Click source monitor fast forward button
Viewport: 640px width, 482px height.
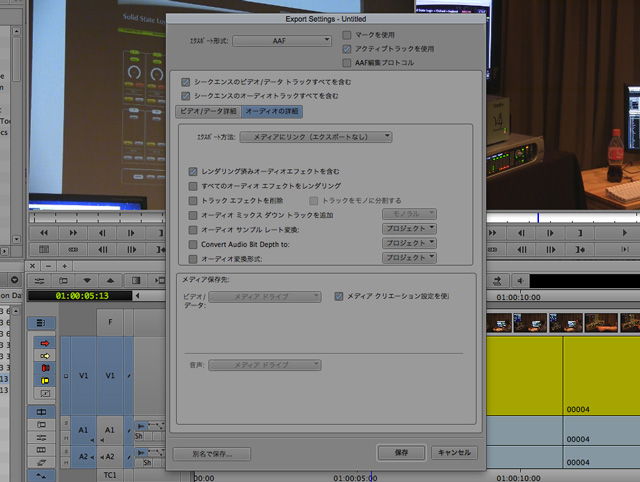(73, 233)
